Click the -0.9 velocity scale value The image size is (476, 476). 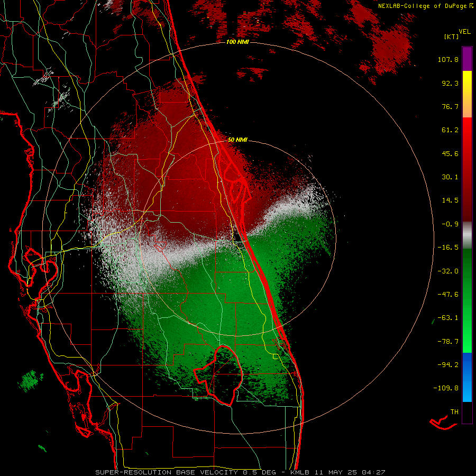coord(450,224)
